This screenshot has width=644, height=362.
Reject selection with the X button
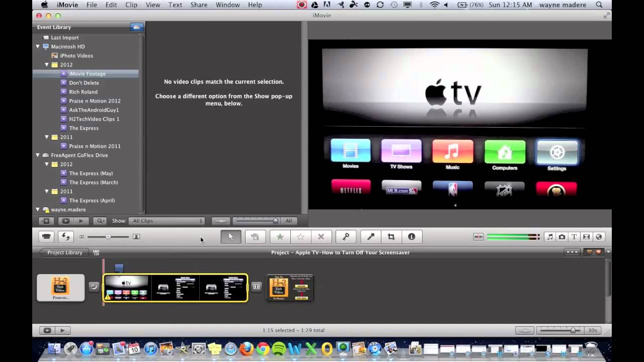click(x=321, y=236)
